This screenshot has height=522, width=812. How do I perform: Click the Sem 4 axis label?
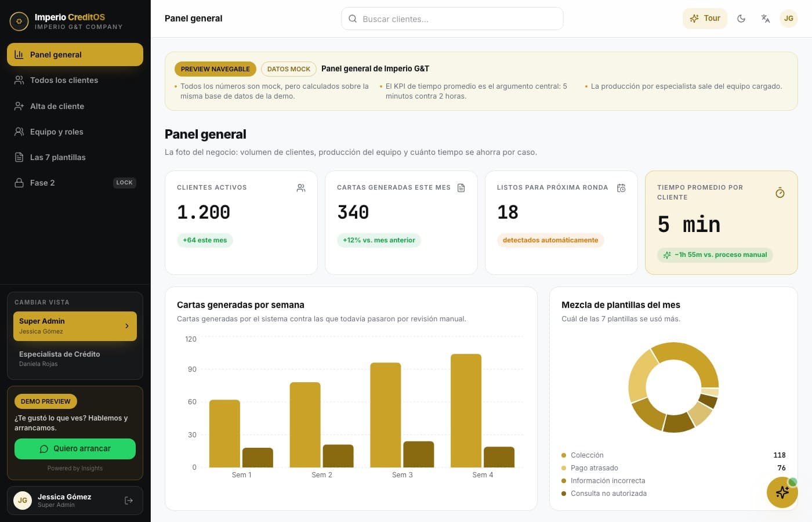pyautogui.click(x=483, y=475)
